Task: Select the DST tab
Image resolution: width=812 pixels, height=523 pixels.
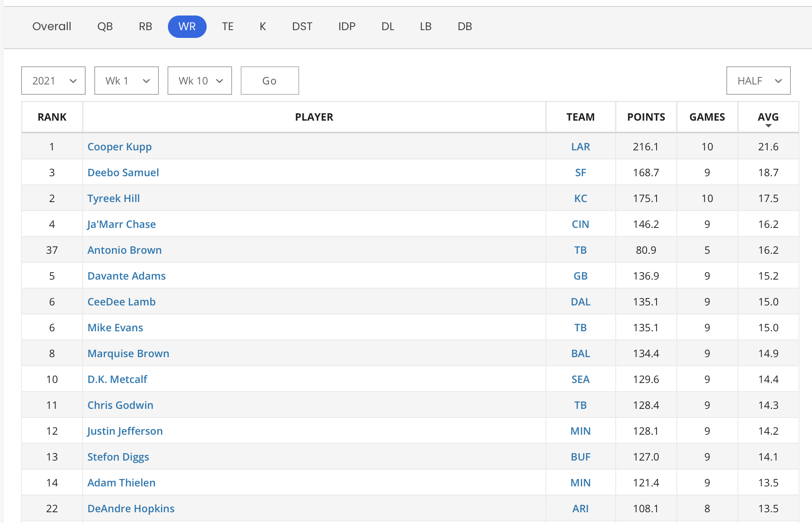Action: 302,26
